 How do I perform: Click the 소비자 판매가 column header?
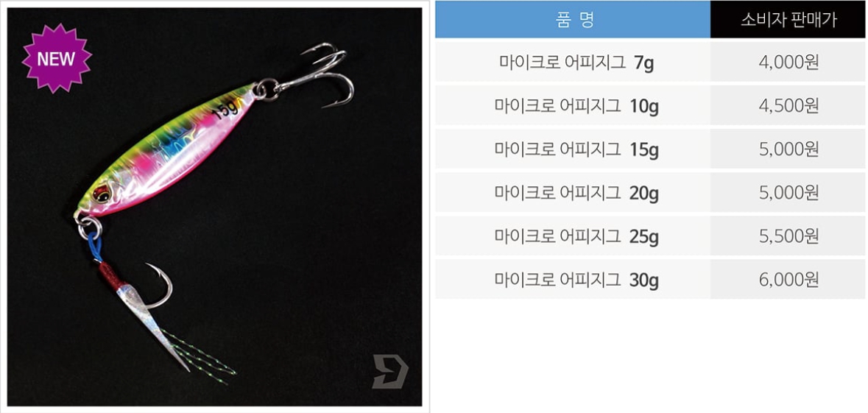(x=788, y=20)
